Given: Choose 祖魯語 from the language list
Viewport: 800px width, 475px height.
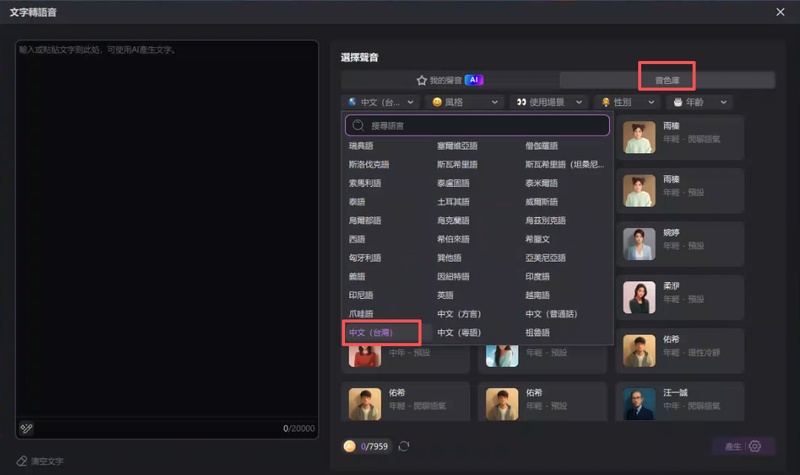Looking at the screenshot, I should 538,333.
